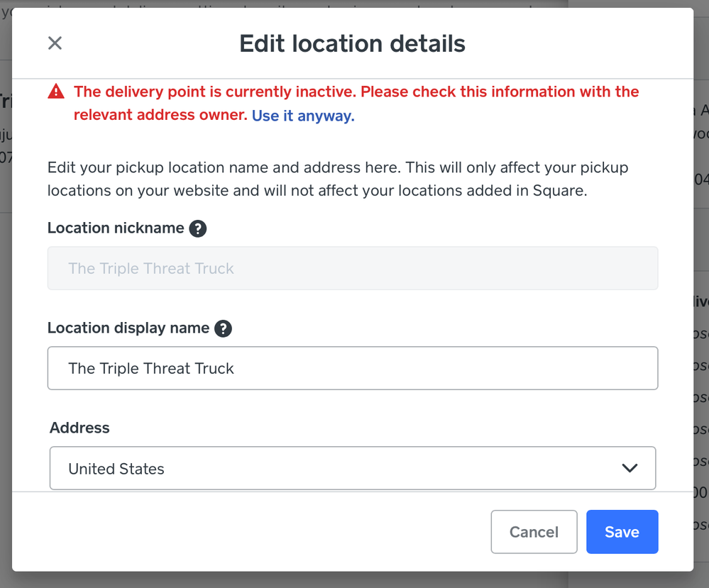Screen dimensions: 709x588
Task: Click the 'Location display name' label
Action: (128, 328)
